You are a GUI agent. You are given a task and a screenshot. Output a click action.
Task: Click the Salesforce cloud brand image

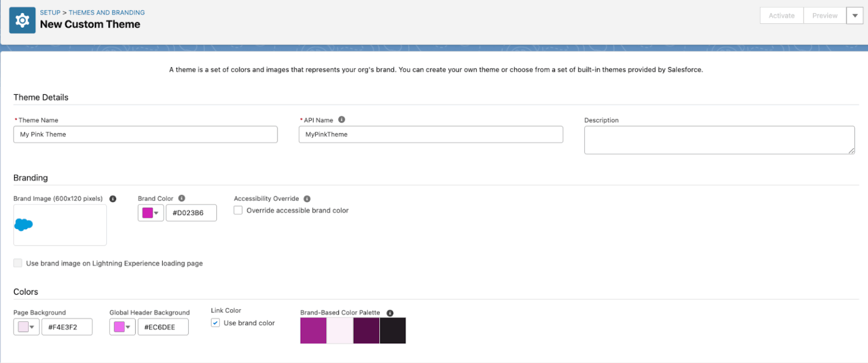coord(23,225)
